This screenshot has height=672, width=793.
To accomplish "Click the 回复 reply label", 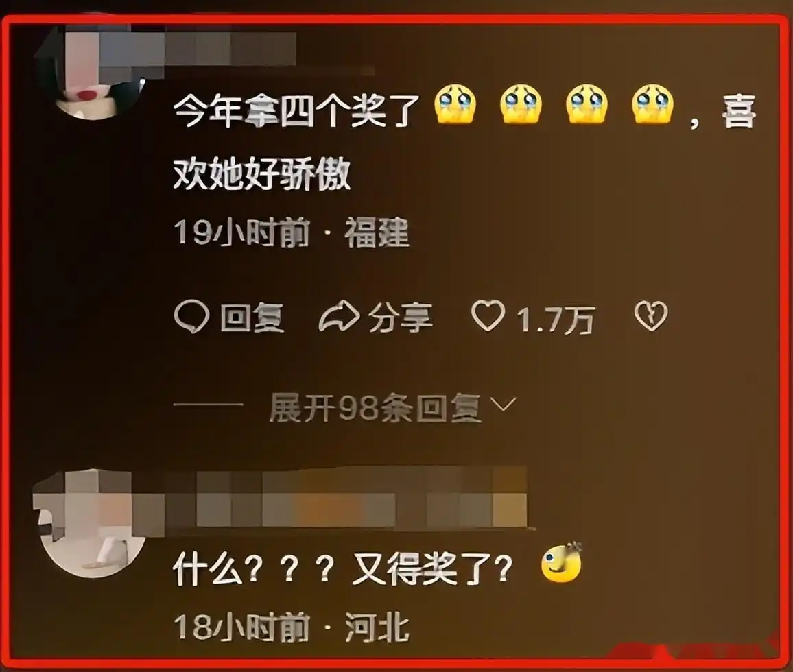I will (x=252, y=318).
